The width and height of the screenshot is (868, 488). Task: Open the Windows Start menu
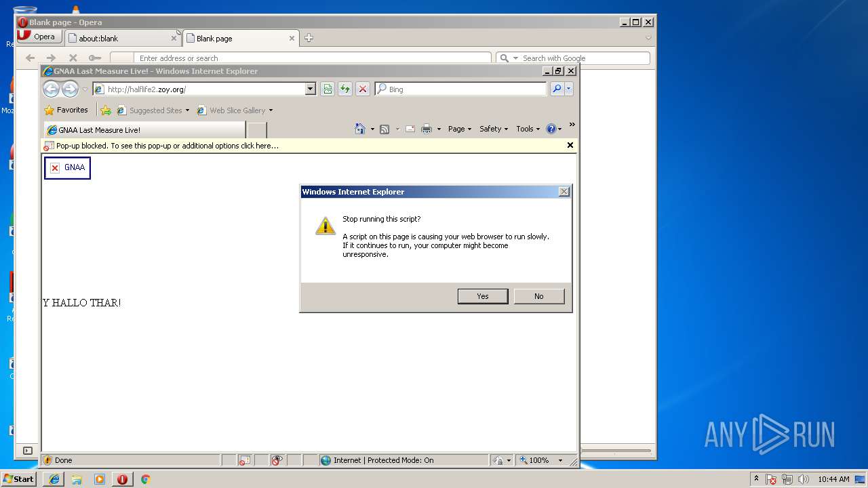tap(18, 479)
